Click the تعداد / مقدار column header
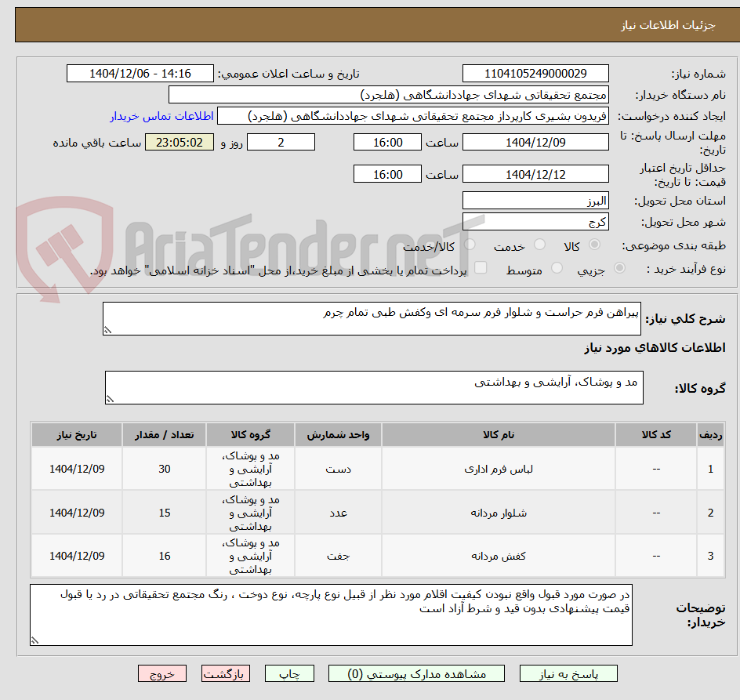This screenshot has width=740, height=700. (x=165, y=435)
